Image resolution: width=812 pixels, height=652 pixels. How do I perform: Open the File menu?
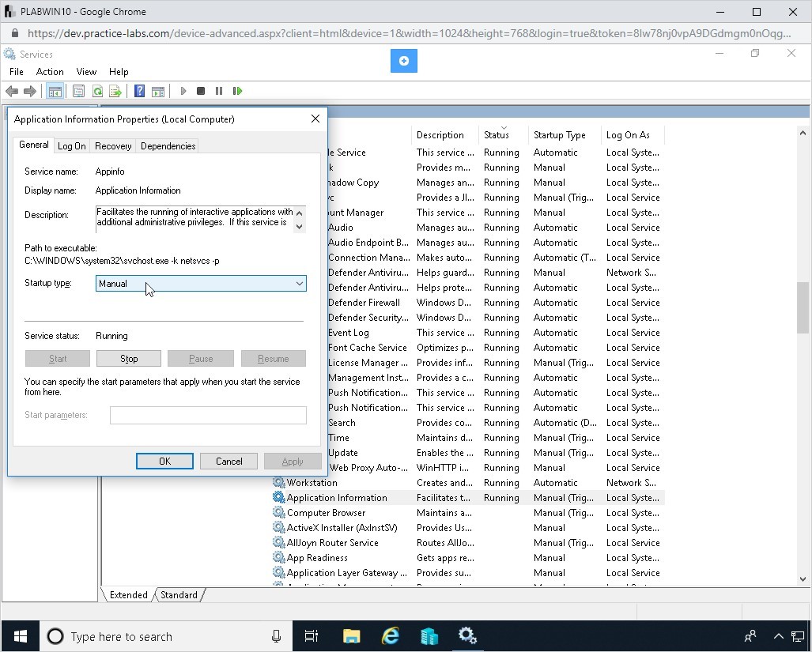click(16, 72)
